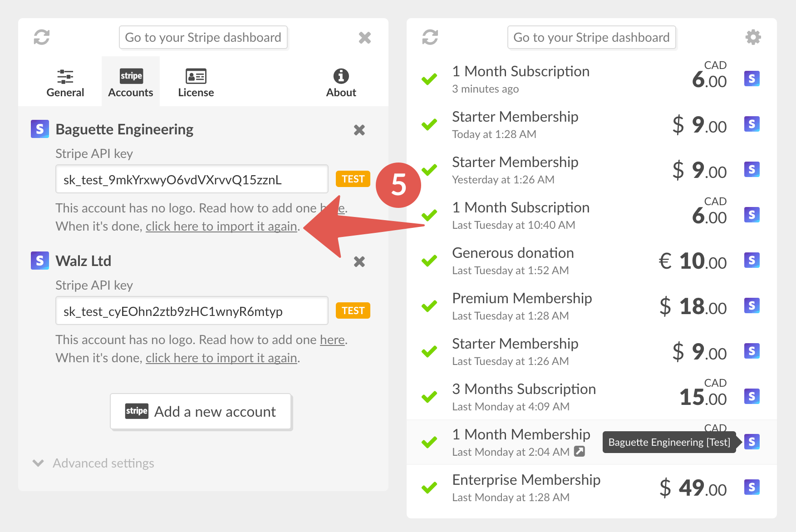
Task: Open external link icon on 1 Month Membership
Action: pos(580,451)
